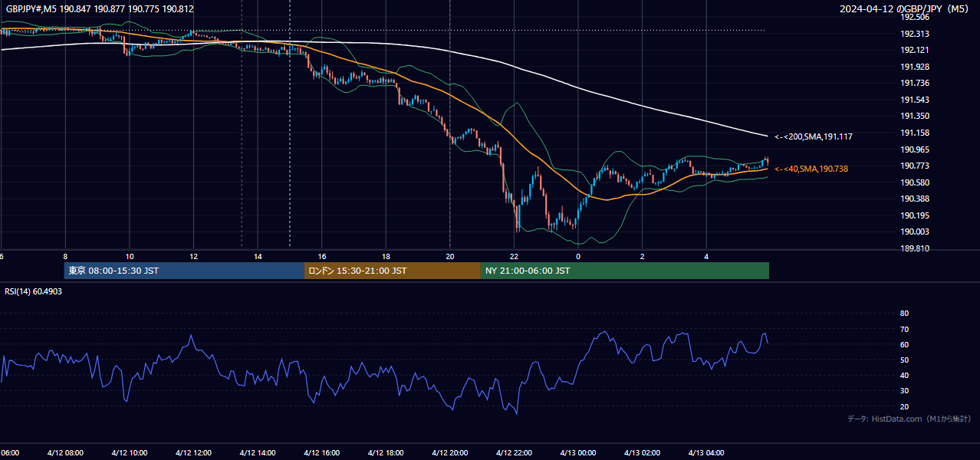Click the 4/13 02:00 date label
Screen dimensions: 980x460
click(643, 452)
